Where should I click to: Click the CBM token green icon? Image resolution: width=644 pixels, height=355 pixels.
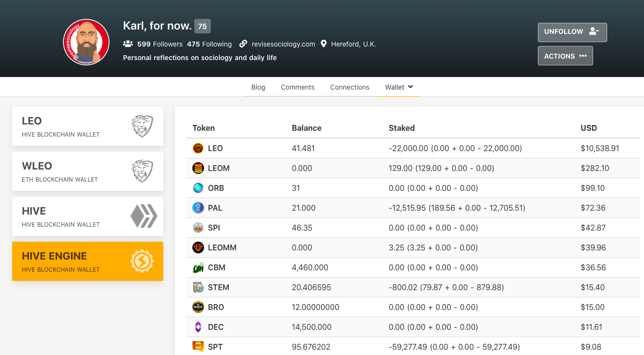pos(198,267)
